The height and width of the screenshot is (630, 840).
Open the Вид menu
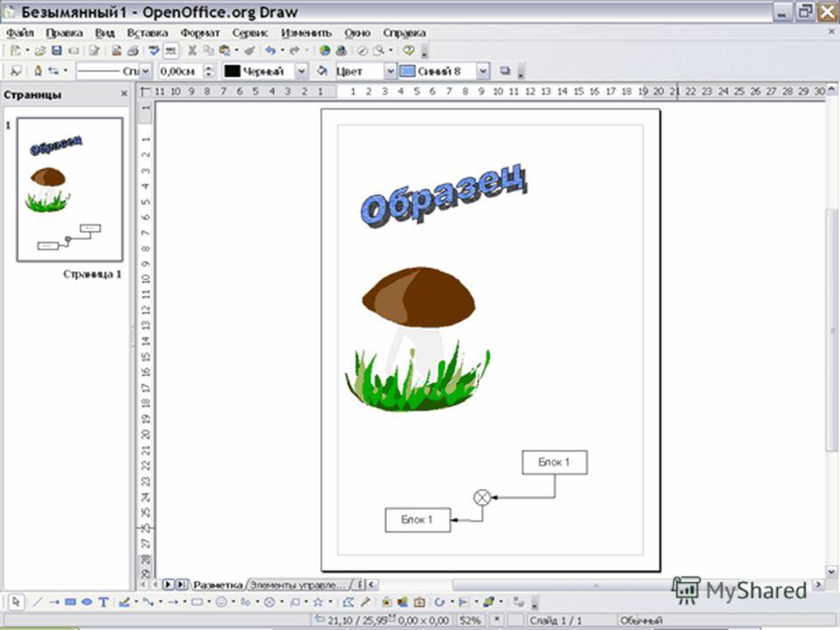point(105,32)
